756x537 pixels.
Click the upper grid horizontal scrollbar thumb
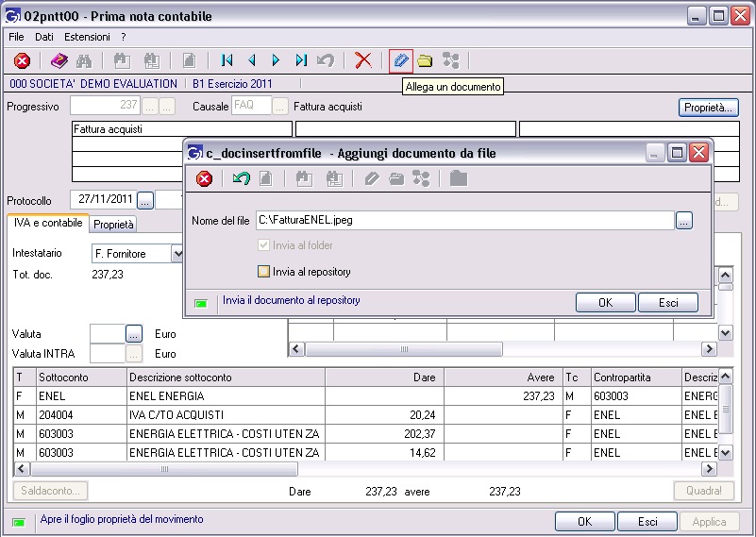coord(404,348)
